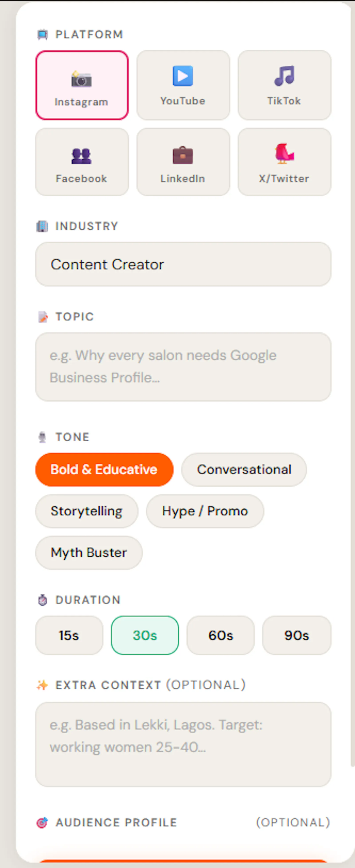This screenshot has width=355, height=868.
Task: Set duration to 15s
Action: [x=69, y=635]
